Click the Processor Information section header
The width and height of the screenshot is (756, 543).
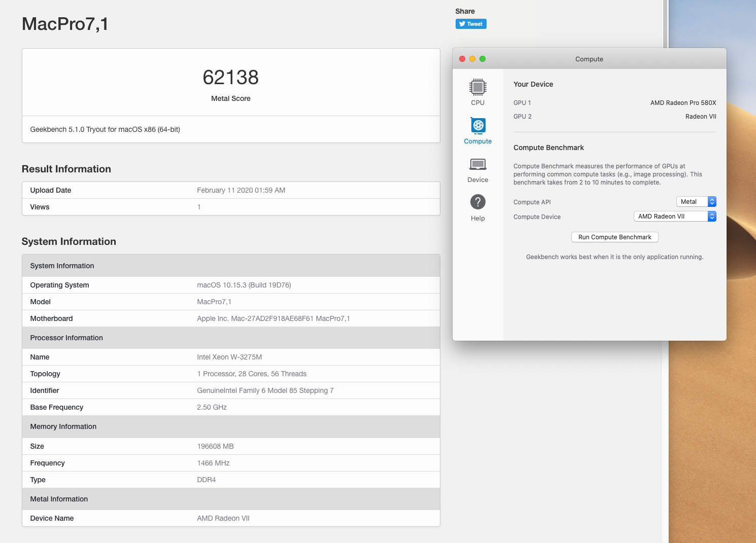pyautogui.click(x=66, y=338)
